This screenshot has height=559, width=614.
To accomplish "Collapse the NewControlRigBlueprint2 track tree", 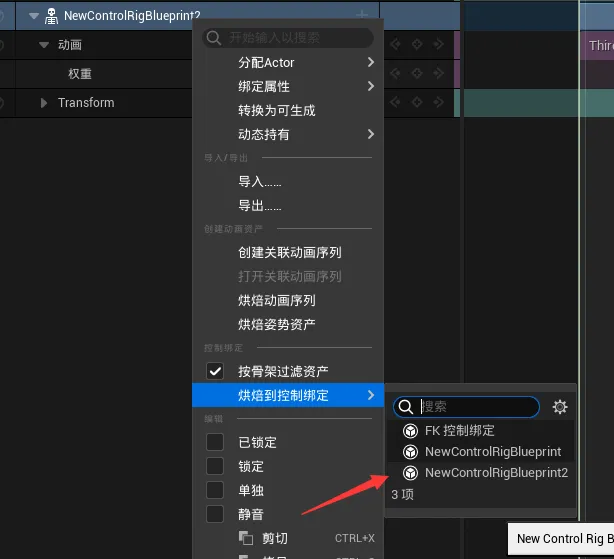I will pos(34,16).
